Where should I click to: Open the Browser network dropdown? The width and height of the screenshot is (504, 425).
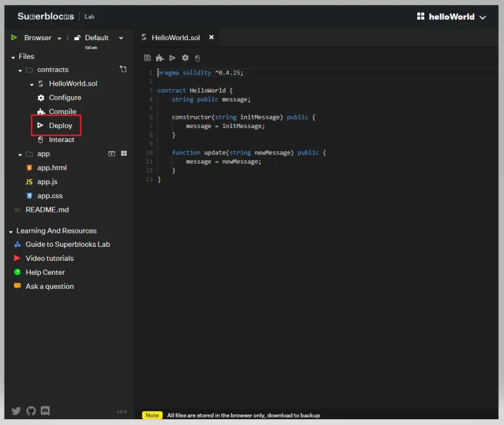42,38
